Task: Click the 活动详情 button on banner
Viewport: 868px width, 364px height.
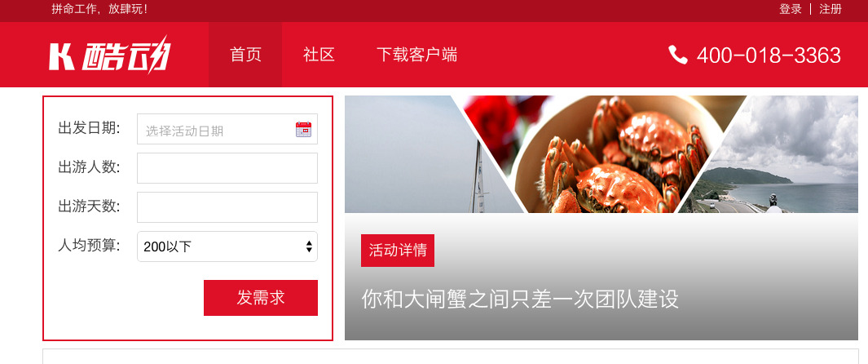Action: pos(398,251)
